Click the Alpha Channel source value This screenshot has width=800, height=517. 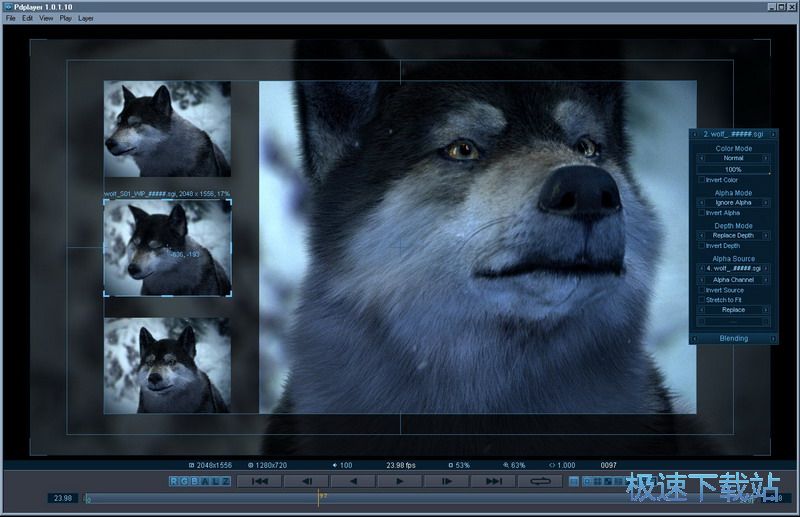[x=733, y=280]
